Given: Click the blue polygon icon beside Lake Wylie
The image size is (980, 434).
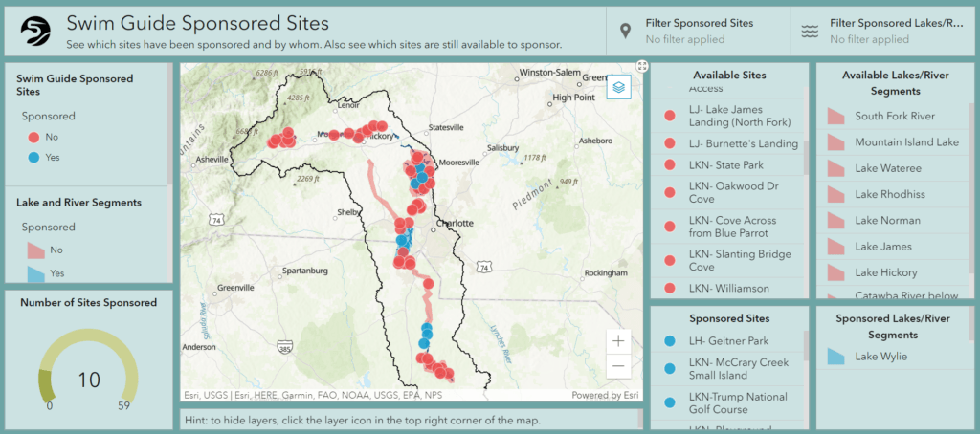Looking at the screenshot, I should click(x=835, y=357).
